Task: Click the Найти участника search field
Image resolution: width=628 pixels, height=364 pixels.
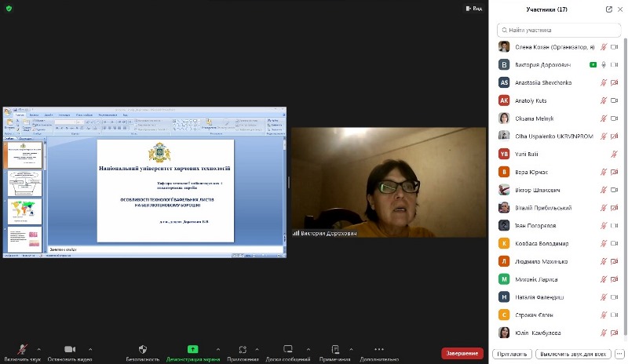Action: [559, 30]
